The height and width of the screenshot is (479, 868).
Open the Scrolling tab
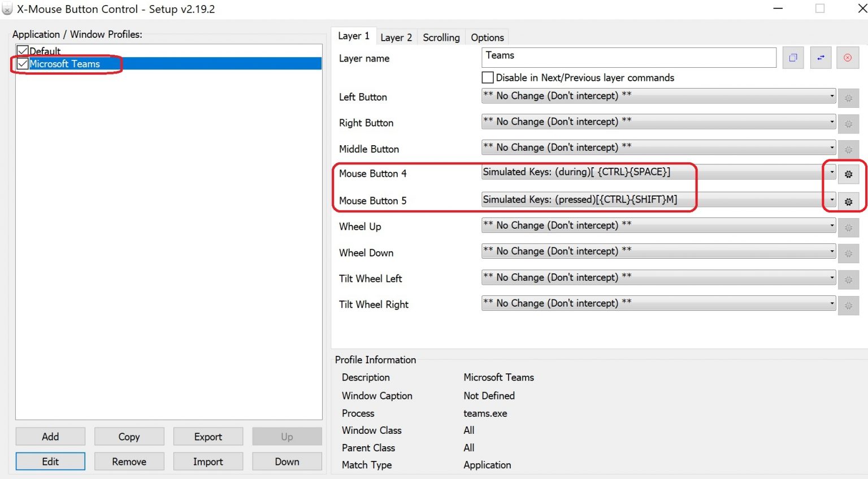click(441, 37)
